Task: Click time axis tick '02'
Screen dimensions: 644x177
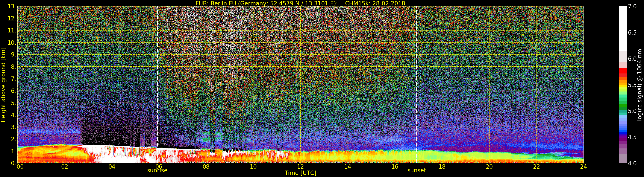Action: 65,167
